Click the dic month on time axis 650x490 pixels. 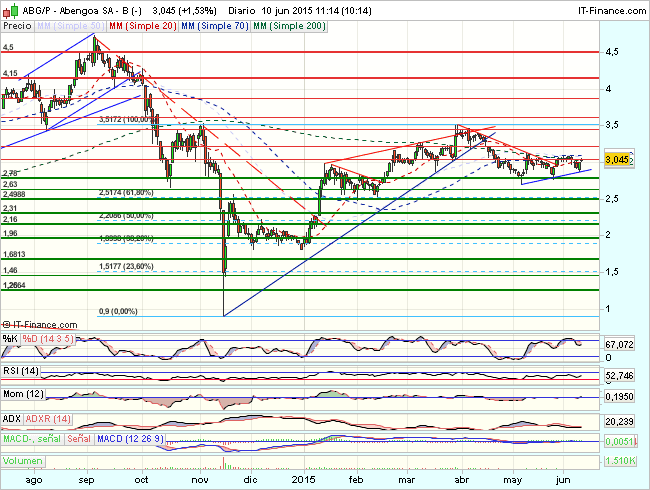tap(250, 480)
